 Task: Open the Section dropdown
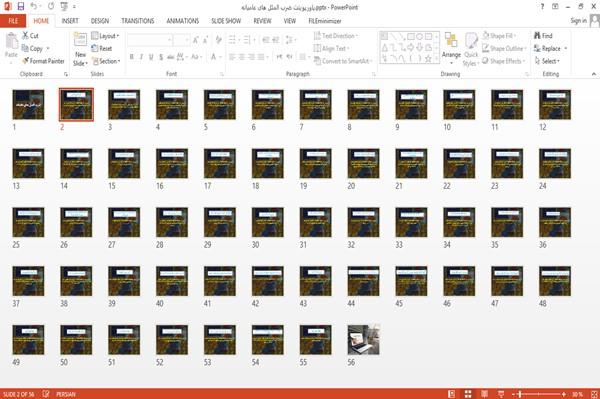point(106,61)
